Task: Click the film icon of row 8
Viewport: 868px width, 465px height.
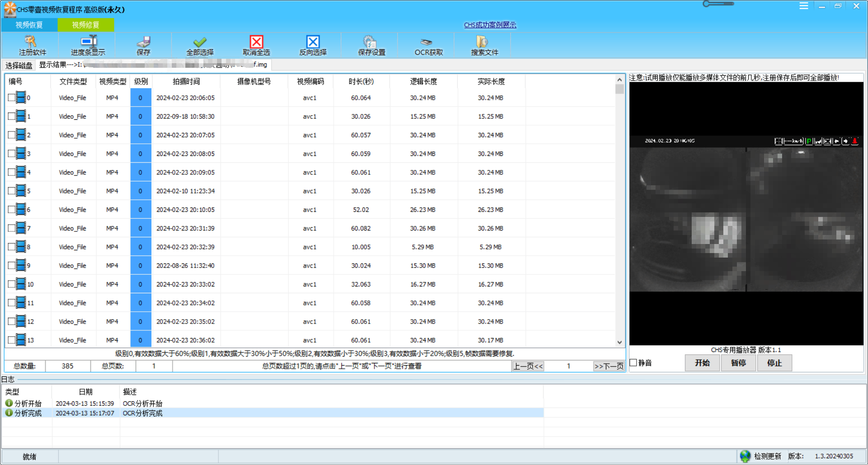Action: (x=20, y=246)
